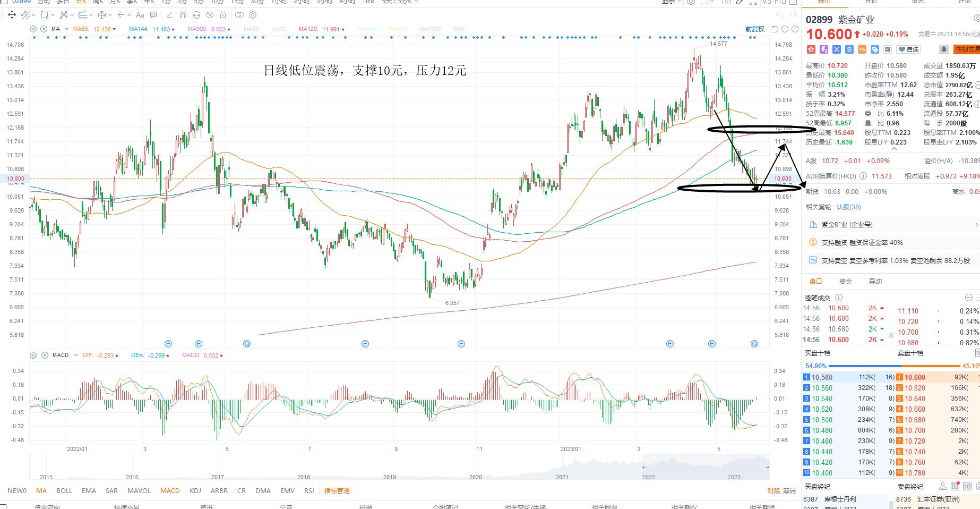
Task: Delete drawings using the trash icon
Action: tap(223, 15)
